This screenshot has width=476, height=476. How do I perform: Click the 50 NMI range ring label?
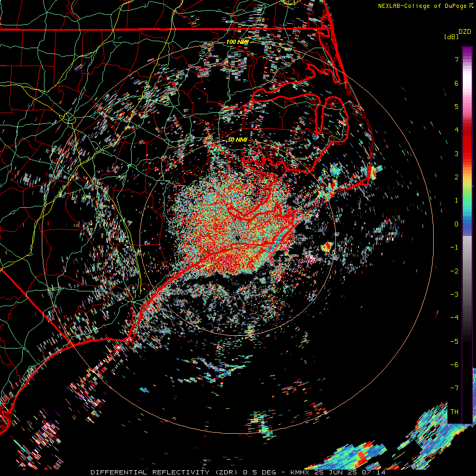[237, 140]
